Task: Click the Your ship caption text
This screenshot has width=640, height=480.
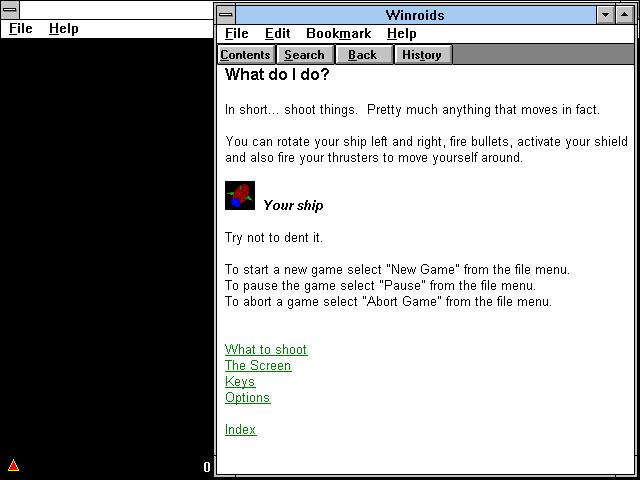Action: (x=293, y=205)
